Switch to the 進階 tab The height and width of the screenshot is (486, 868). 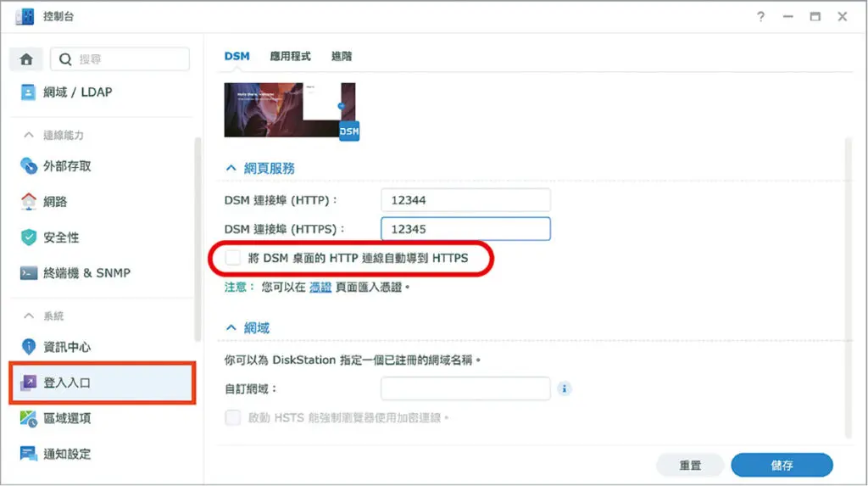(x=342, y=56)
